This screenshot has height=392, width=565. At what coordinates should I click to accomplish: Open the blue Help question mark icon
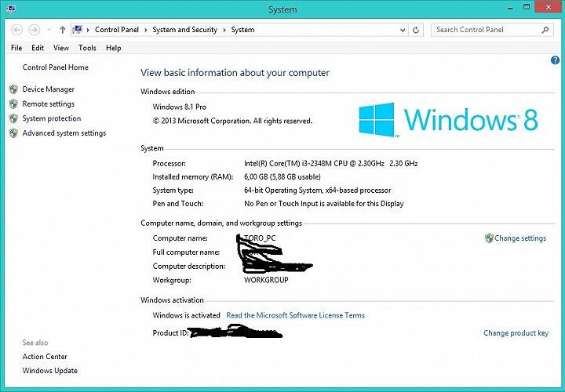click(x=555, y=60)
